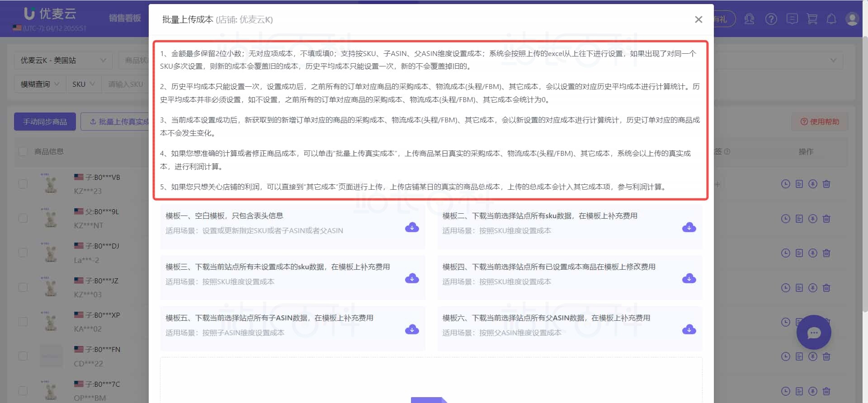The width and height of the screenshot is (868, 403).
Task: Download template four for SKUs with cost
Action: pos(689,278)
